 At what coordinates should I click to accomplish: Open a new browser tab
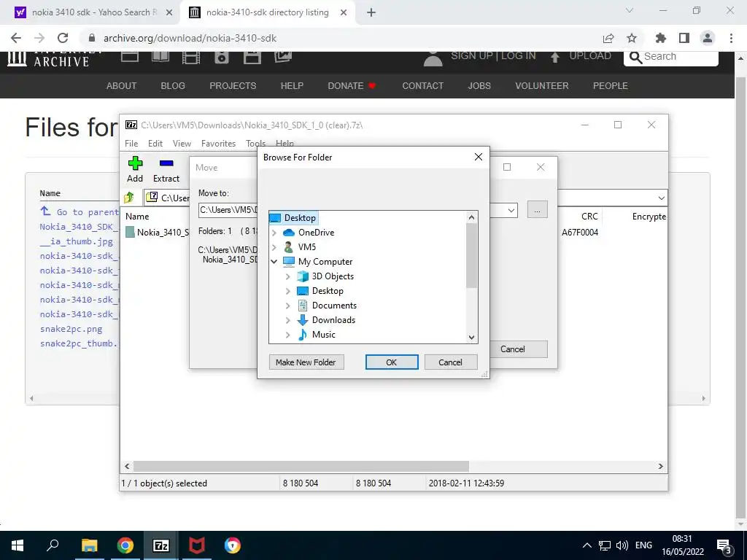(x=371, y=12)
